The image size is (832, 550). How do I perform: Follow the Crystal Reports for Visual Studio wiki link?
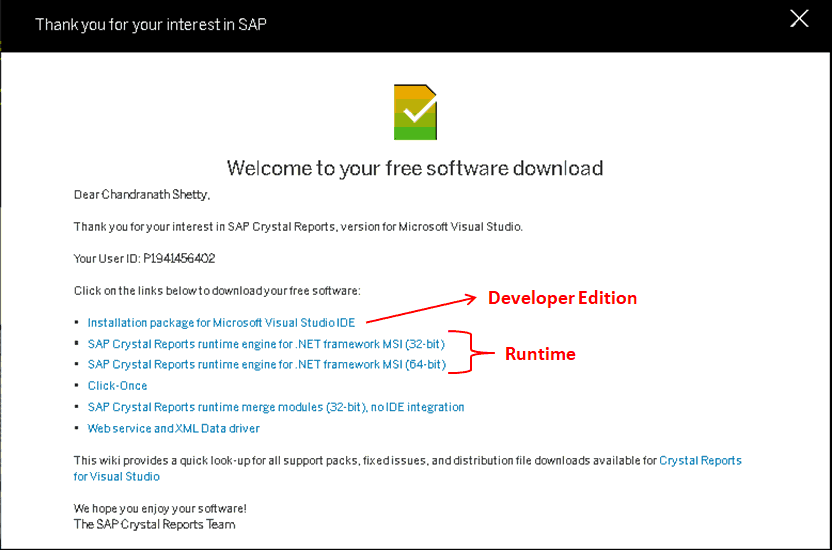pyautogui.click(x=700, y=460)
